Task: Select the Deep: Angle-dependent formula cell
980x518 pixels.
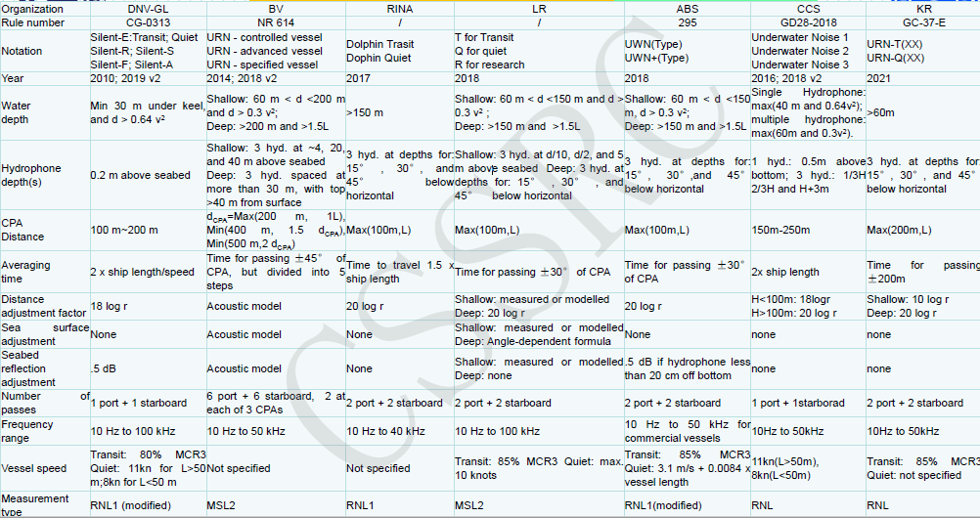Action: [x=539, y=334]
